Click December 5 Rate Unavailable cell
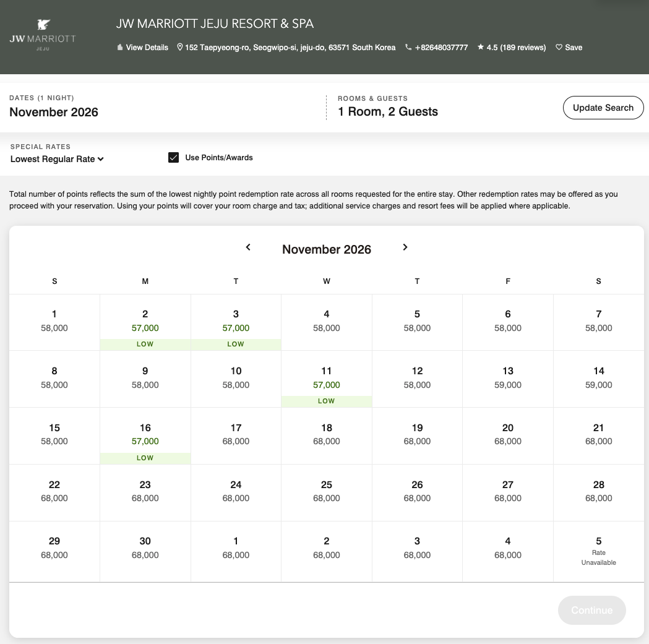The height and width of the screenshot is (644, 649). click(x=598, y=551)
